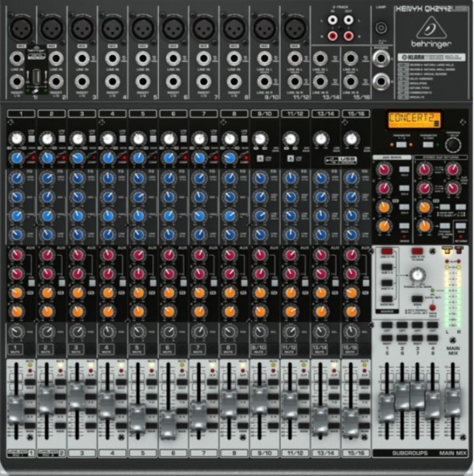Screen dimensions: 474x476
Task: Toggle the channel 9/10 low cut button
Action: pos(260,158)
